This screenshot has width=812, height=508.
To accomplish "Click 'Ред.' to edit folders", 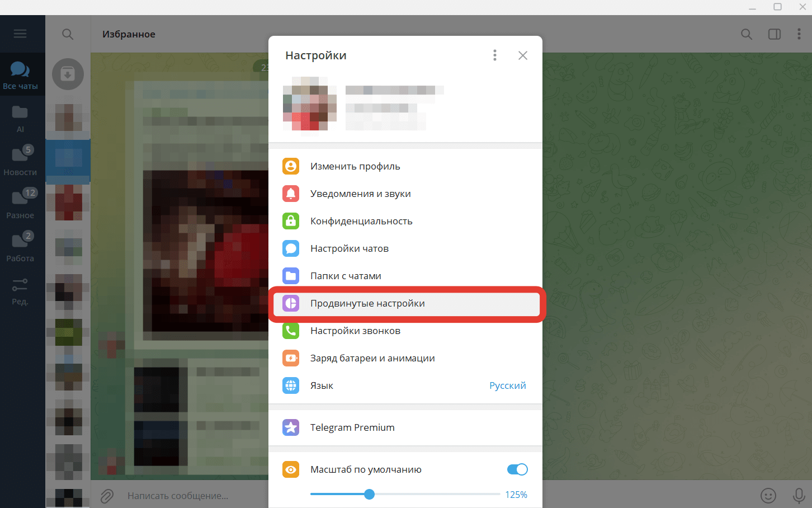I will [20, 290].
